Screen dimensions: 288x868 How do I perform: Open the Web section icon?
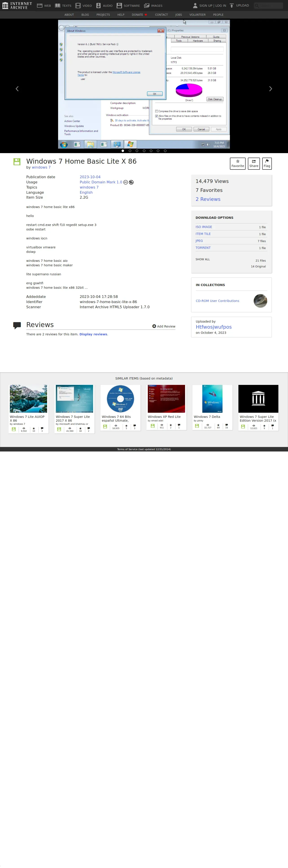pyautogui.click(x=39, y=6)
